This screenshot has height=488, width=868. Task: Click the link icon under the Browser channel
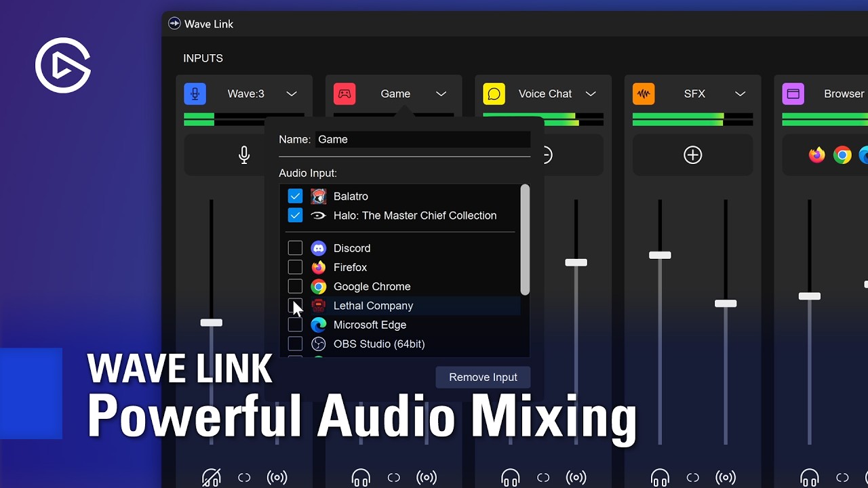[842, 478]
